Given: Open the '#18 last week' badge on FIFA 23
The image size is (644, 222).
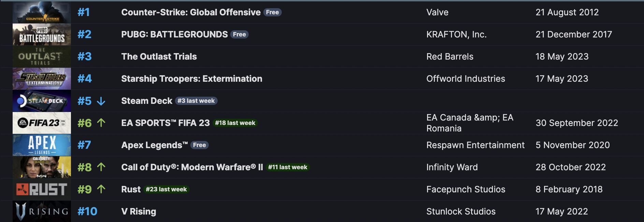Looking at the screenshot, I should tap(235, 123).
